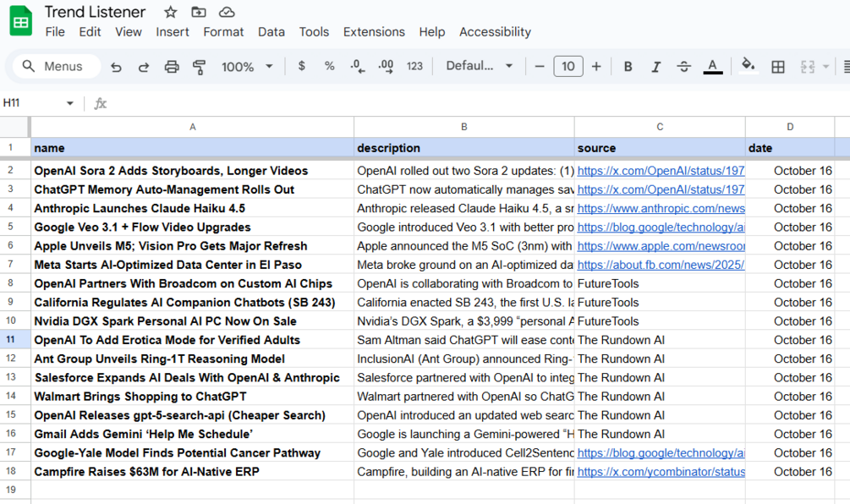This screenshot has width=850, height=504.
Task: Open the View menu
Action: pyautogui.click(x=129, y=32)
